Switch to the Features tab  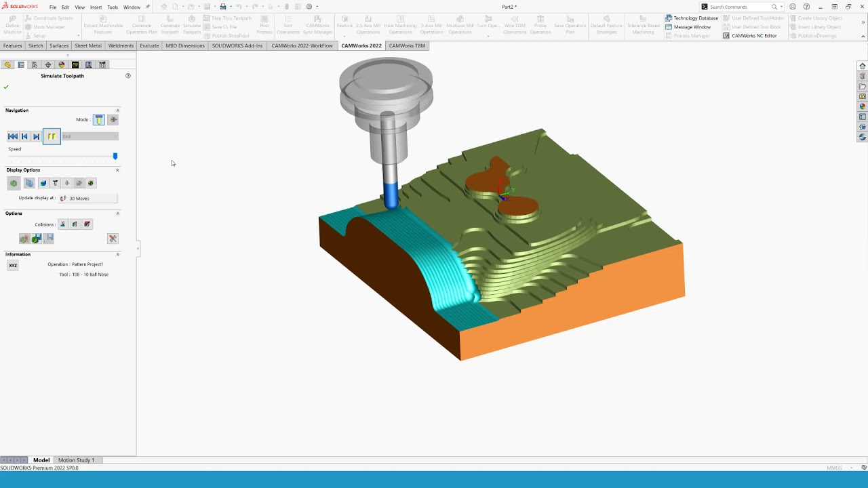tap(12, 45)
